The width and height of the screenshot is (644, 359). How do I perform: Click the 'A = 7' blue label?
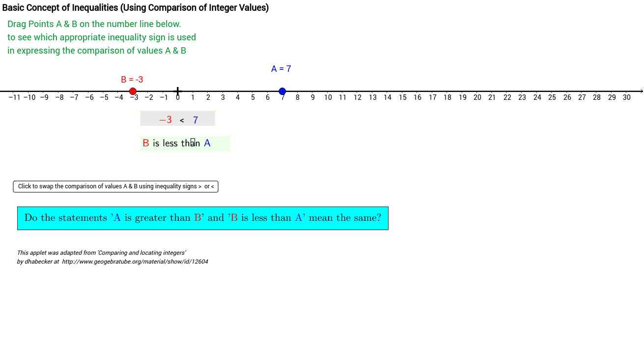pos(281,69)
